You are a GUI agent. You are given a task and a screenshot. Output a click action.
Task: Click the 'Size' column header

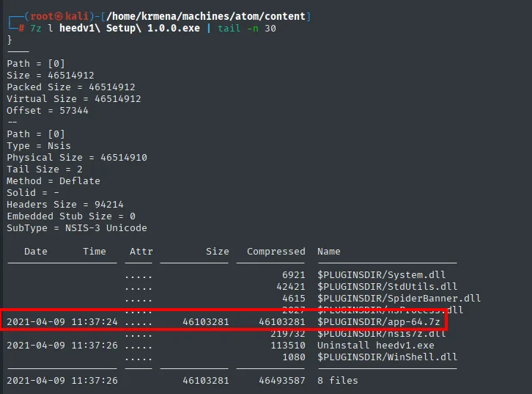click(x=218, y=252)
